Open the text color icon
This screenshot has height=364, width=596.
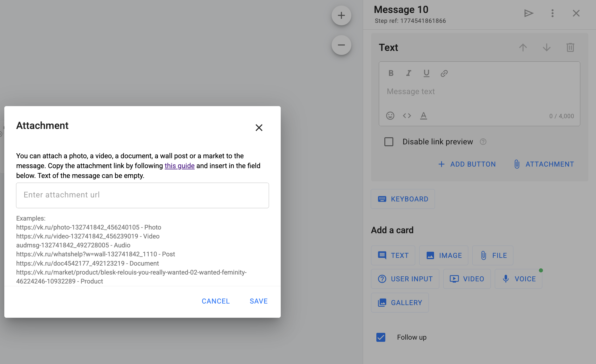(x=424, y=116)
